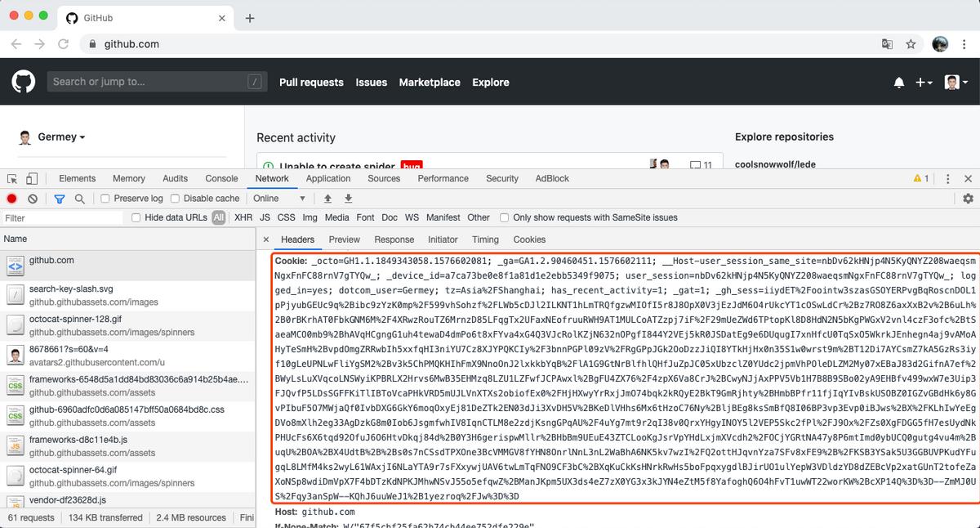This screenshot has height=528, width=980.
Task: Open GitHub notifications bell
Action: point(898,83)
